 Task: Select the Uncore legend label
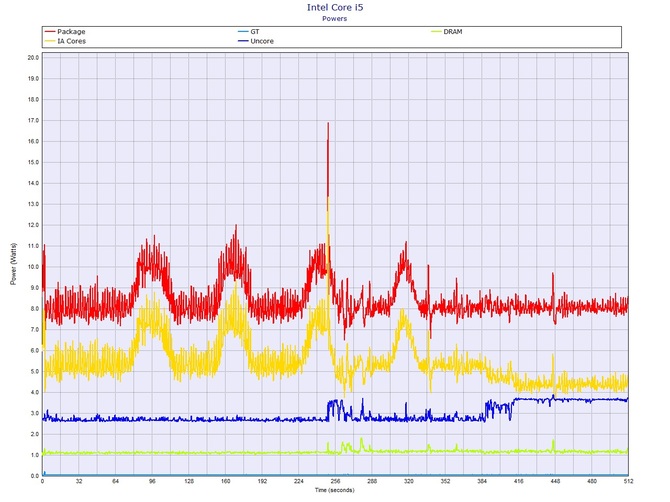tap(262, 41)
